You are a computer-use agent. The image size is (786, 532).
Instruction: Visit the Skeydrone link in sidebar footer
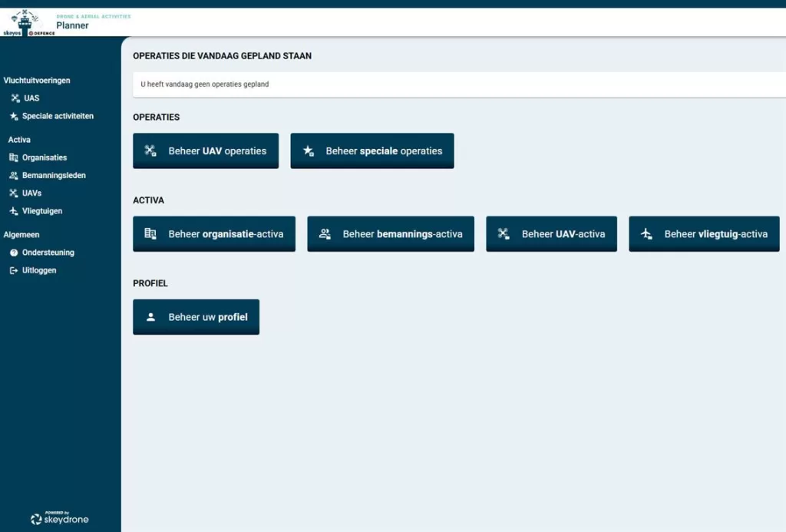point(60,519)
